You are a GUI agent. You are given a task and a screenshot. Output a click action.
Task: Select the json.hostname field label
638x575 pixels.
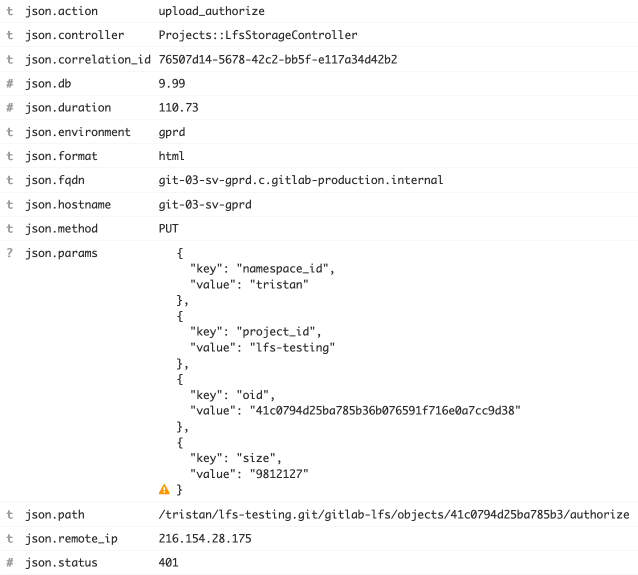[68, 204]
